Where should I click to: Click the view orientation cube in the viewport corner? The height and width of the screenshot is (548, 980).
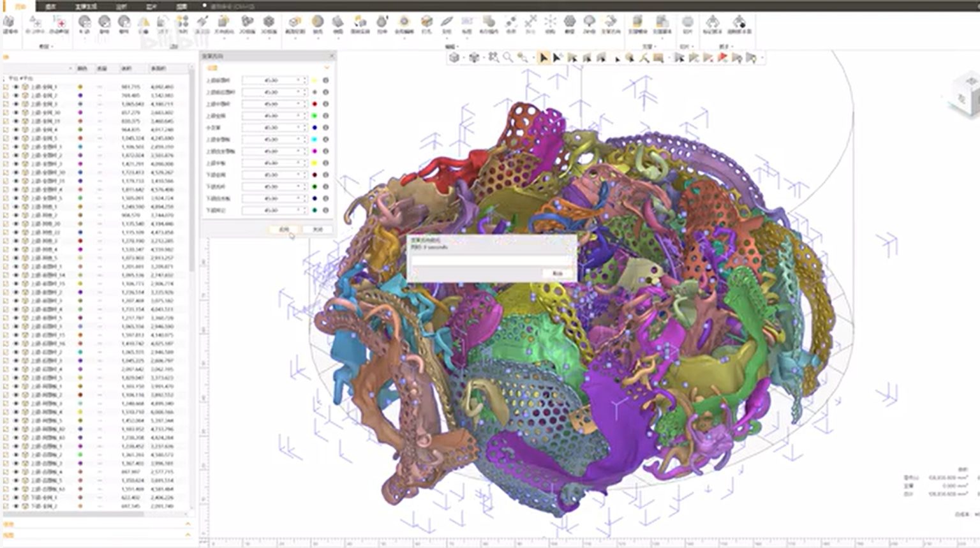pos(964,96)
